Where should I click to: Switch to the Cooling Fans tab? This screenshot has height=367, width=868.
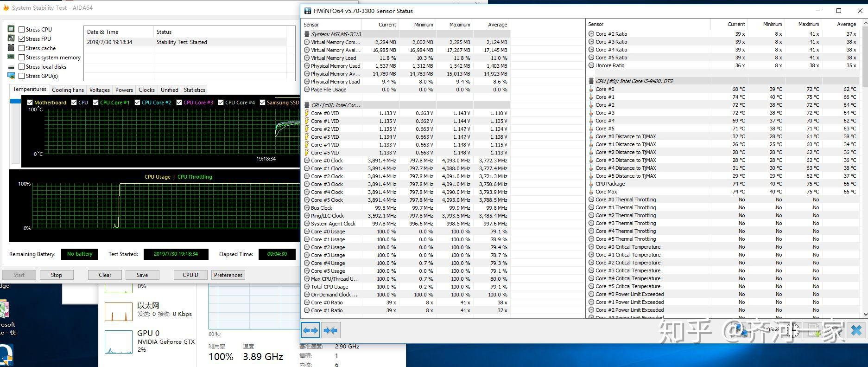[x=68, y=90]
